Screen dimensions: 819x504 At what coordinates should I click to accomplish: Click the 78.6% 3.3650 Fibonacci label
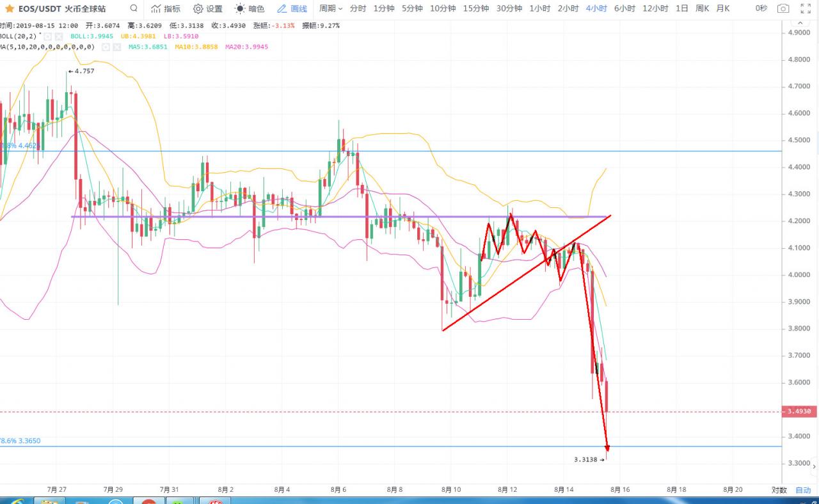(20, 441)
